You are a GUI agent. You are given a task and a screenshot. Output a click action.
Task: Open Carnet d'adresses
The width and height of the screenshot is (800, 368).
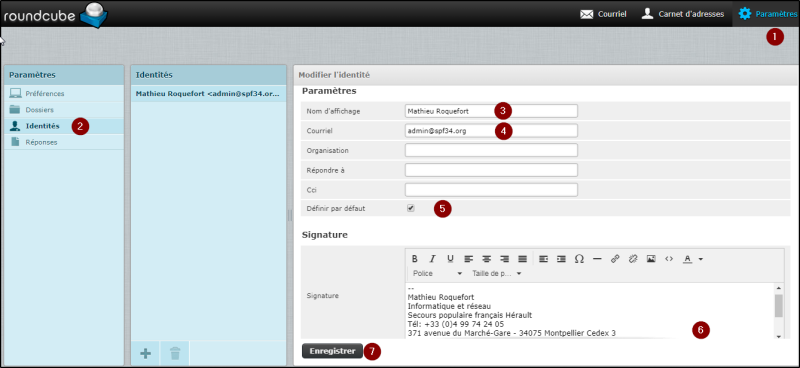tap(683, 14)
